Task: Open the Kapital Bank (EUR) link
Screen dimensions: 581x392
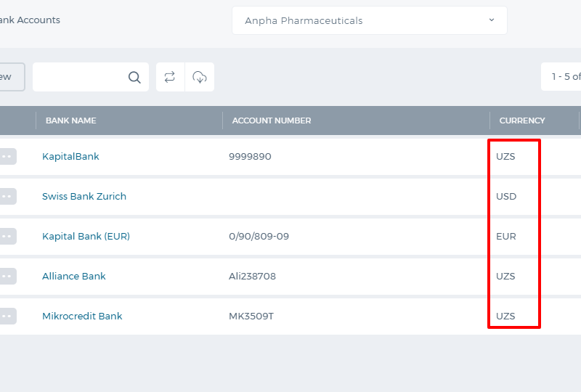Action: pyautogui.click(x=86, y=237)
